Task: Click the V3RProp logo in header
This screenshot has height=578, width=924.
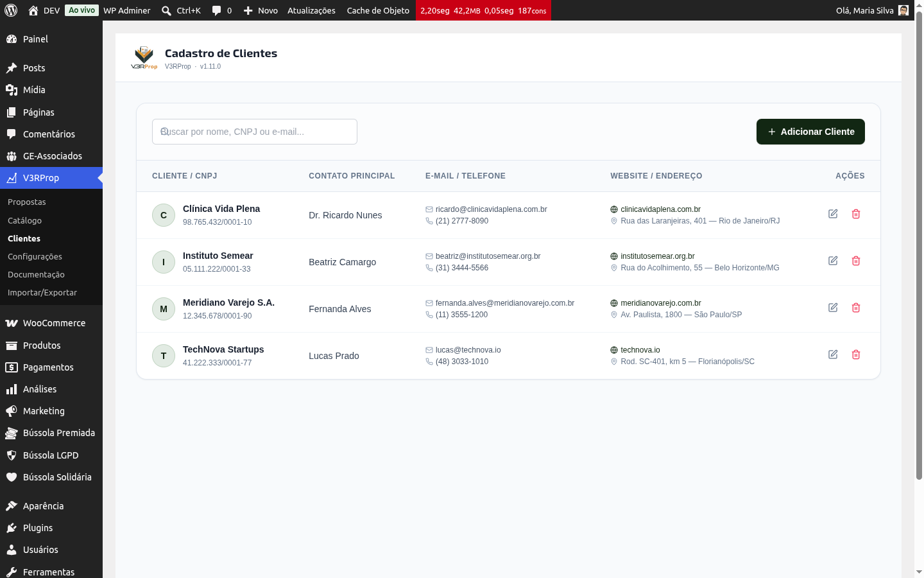Action: pyautogui.click(x=144, y=58)
